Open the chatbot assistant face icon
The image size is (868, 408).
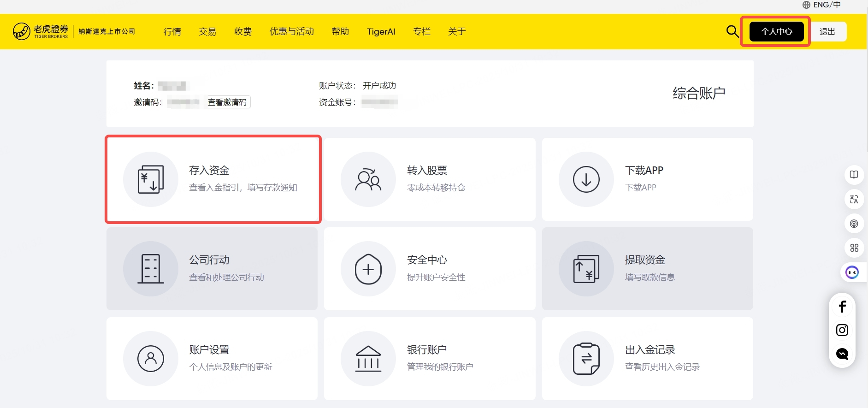852,272
